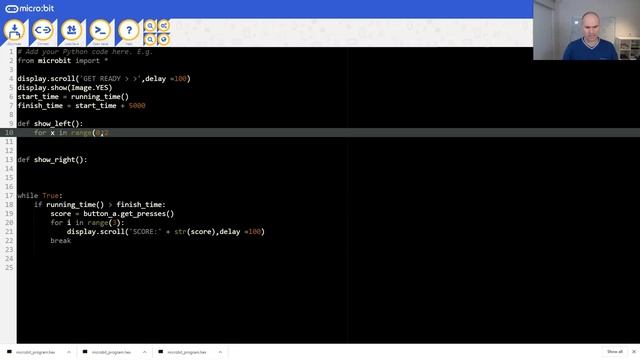Image resolution: width=640 pixels, height=360 pixels.
Task: Place cursor in 'for x in range' line
Action: click(71, 133)
